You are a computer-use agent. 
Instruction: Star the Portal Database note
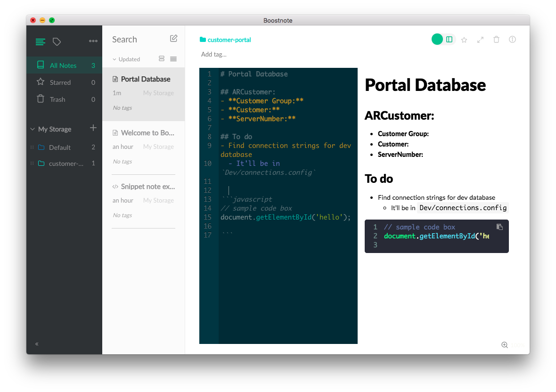[x=464, y=40]
